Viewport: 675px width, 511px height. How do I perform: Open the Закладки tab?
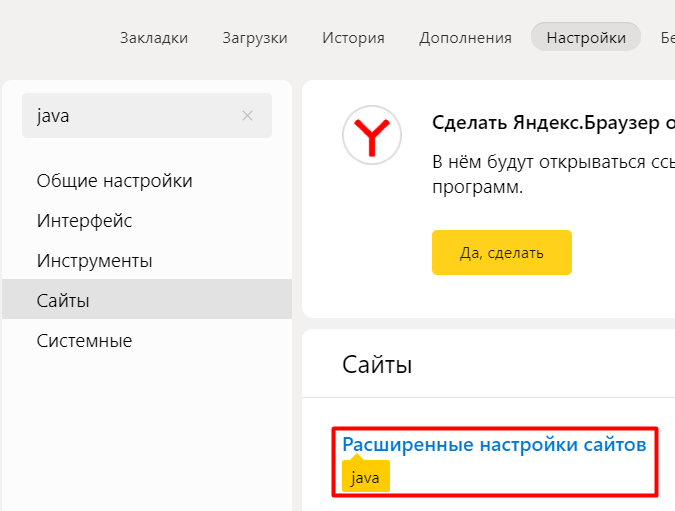click(x=154, y=38)
